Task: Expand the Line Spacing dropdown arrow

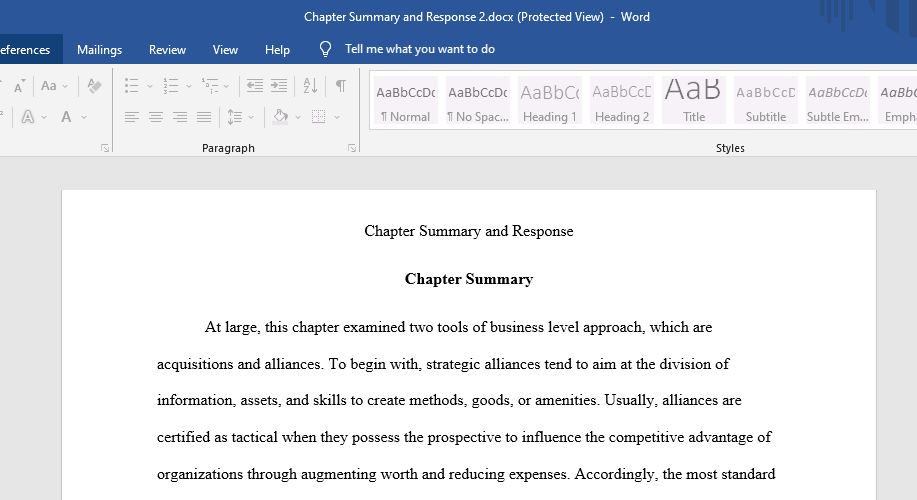Action: click(x=251, y=118)
